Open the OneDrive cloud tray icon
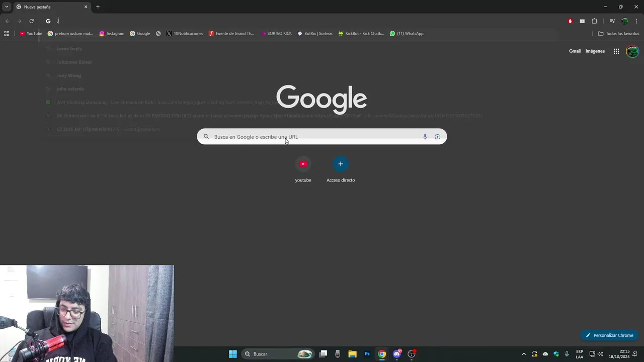 tap(545, 354)
